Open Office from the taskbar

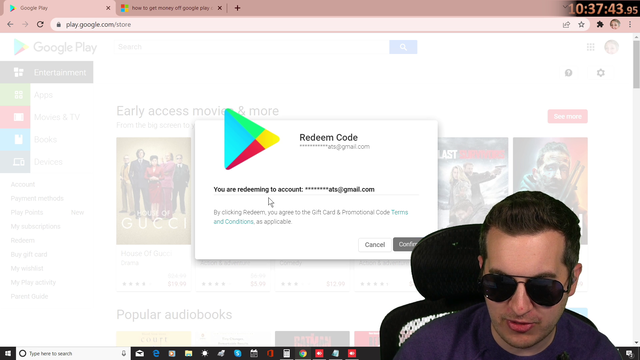tap(270, 353)
